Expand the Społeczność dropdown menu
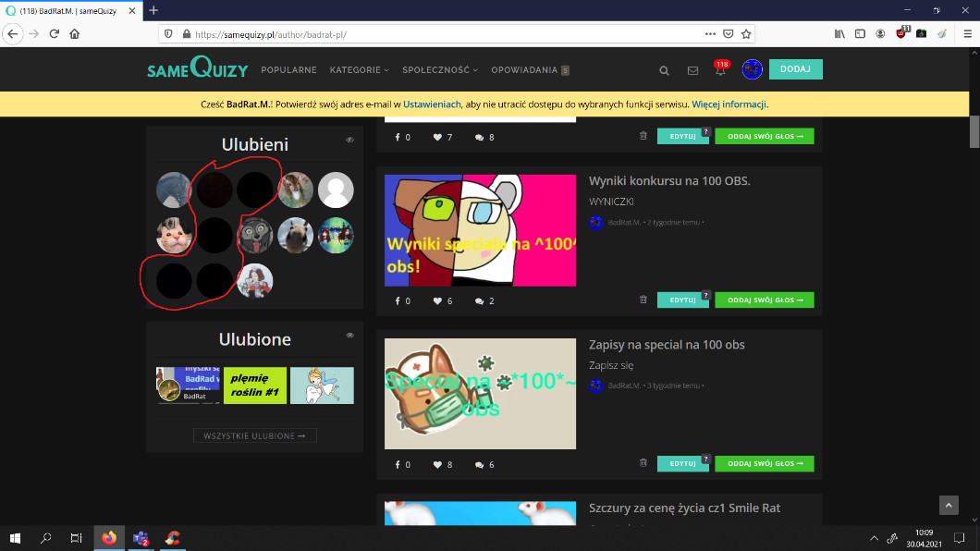The image size is (980, 551). (x=439, y=70)
